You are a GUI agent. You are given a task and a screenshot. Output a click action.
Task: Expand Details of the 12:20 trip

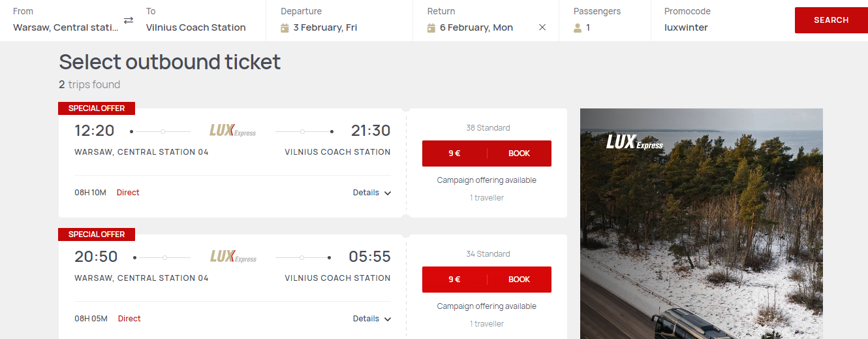point(372,193)
